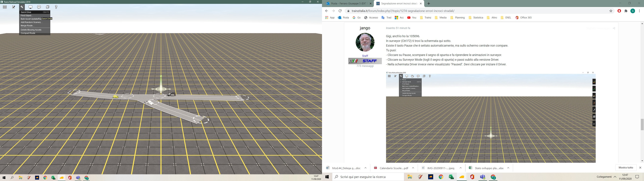The width and height of the screenshot is (644, 181).
Task: Click the Mostra tutto downloads button
Action: [626, 167]
